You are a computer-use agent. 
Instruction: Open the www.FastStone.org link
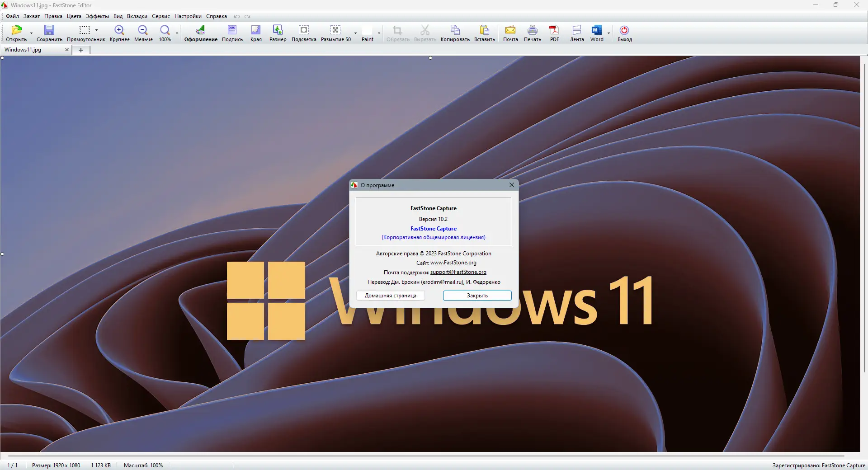[453, 263]
